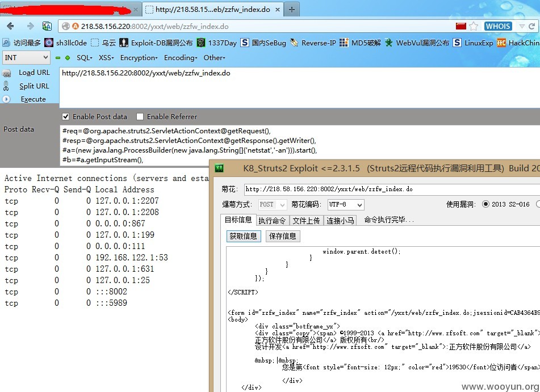
Task: Click the Execute play icon
Action: 6,99
